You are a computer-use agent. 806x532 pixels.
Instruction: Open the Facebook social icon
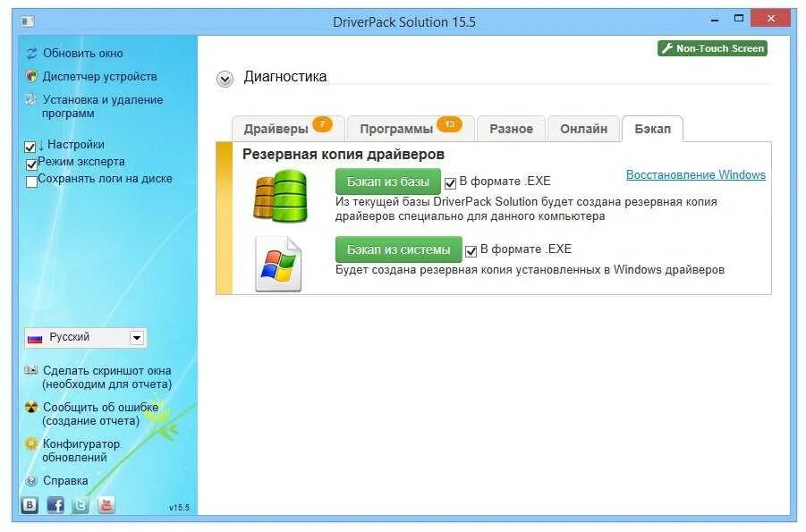click(x=55, y=505)
